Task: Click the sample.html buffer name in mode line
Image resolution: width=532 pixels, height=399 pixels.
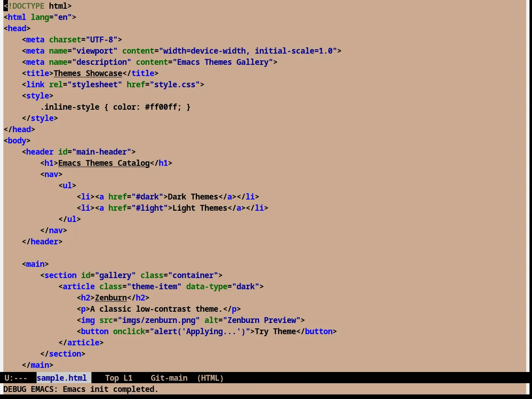Action: 62,378
